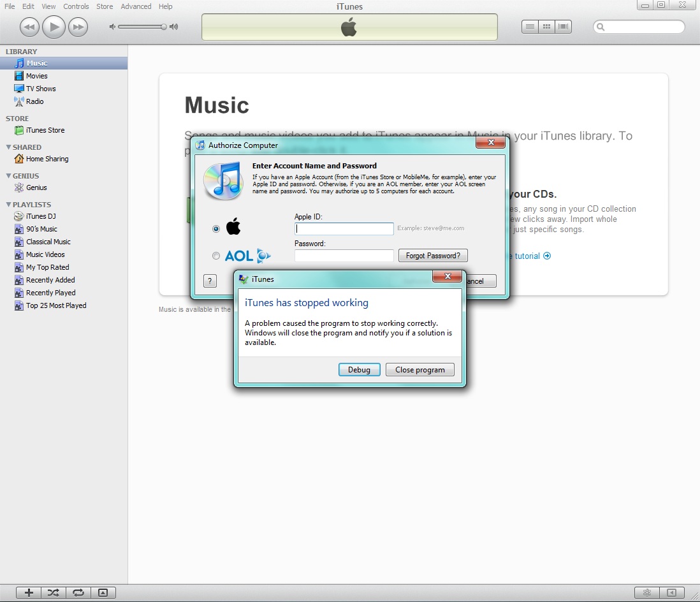
Task: Click the Apple ID text field
Action: click(344, 229)
